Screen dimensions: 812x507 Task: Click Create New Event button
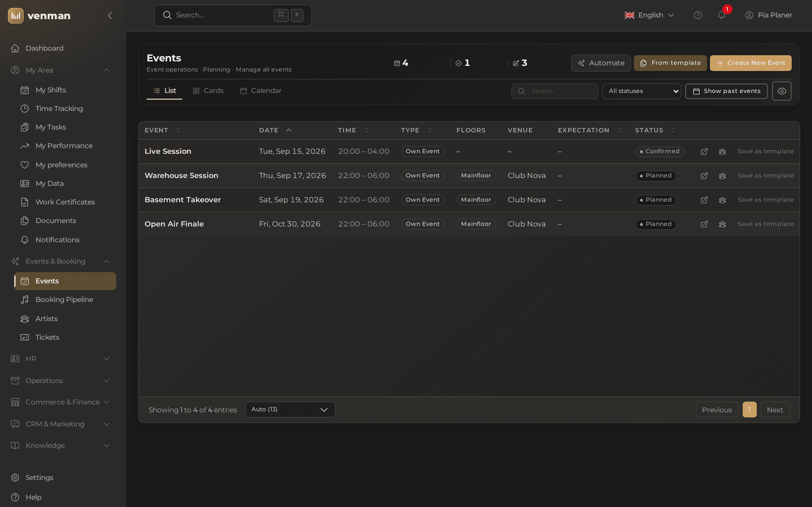(751, 63)
